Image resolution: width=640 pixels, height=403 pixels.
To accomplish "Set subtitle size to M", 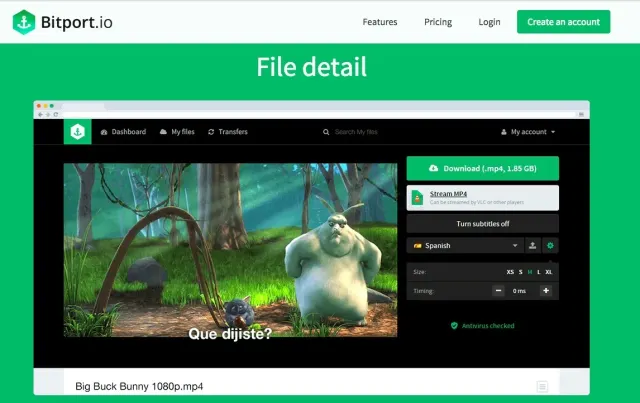I will tap(530, 272).
